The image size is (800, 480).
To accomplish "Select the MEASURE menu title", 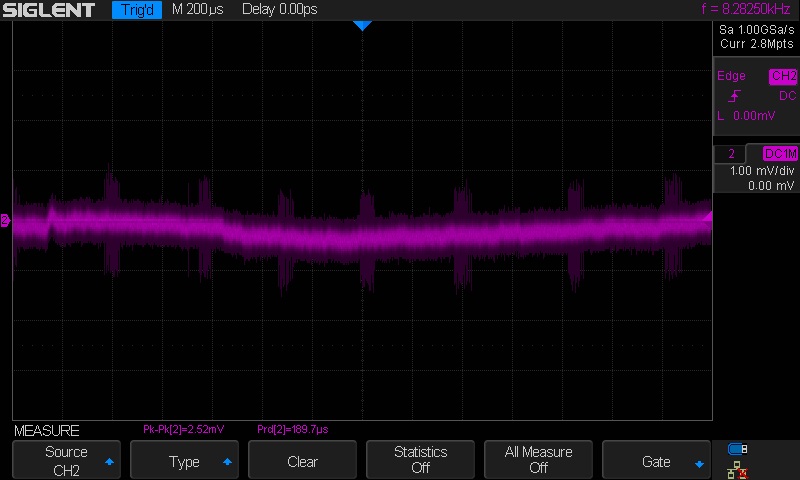I will pos(46,431).
